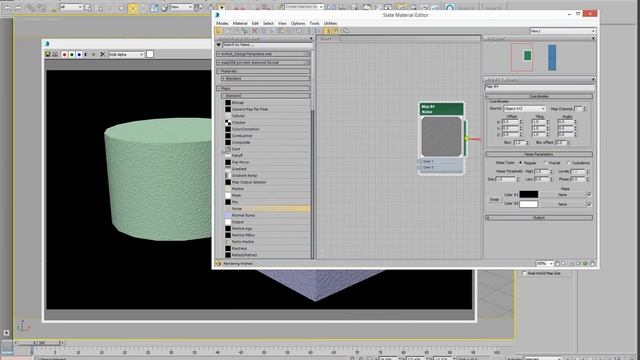This screenshot has height=360, width=640.
Task: Click the Select by Material icon
Action: click(346, 31)
